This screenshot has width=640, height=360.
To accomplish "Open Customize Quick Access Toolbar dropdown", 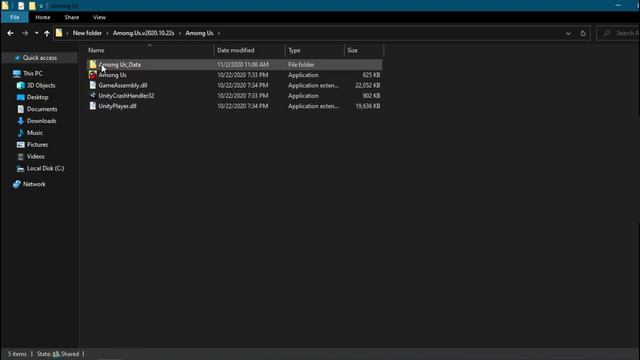I will tap(41, 6).
